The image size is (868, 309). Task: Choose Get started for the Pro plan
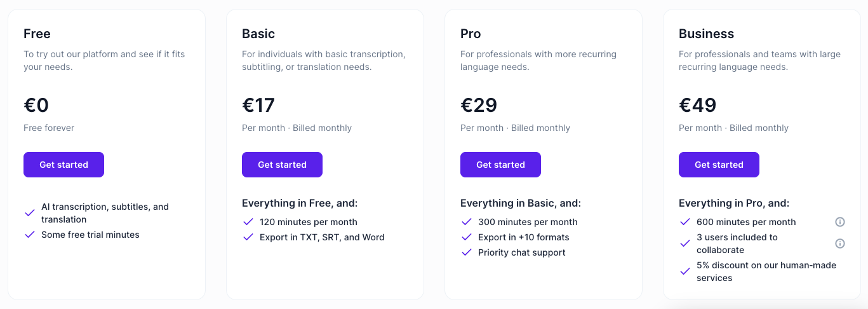(500, 165)
